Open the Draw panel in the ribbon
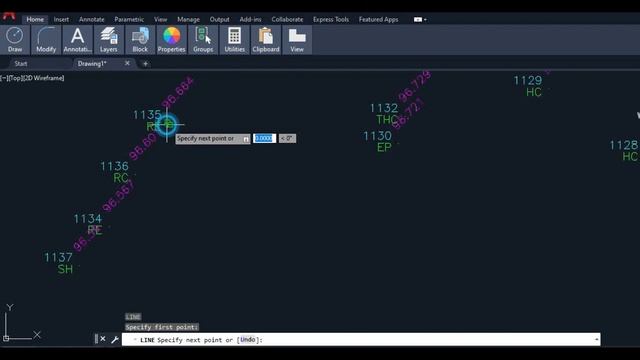The width and height of the screenshot is (640, 360). click(15, 40)
